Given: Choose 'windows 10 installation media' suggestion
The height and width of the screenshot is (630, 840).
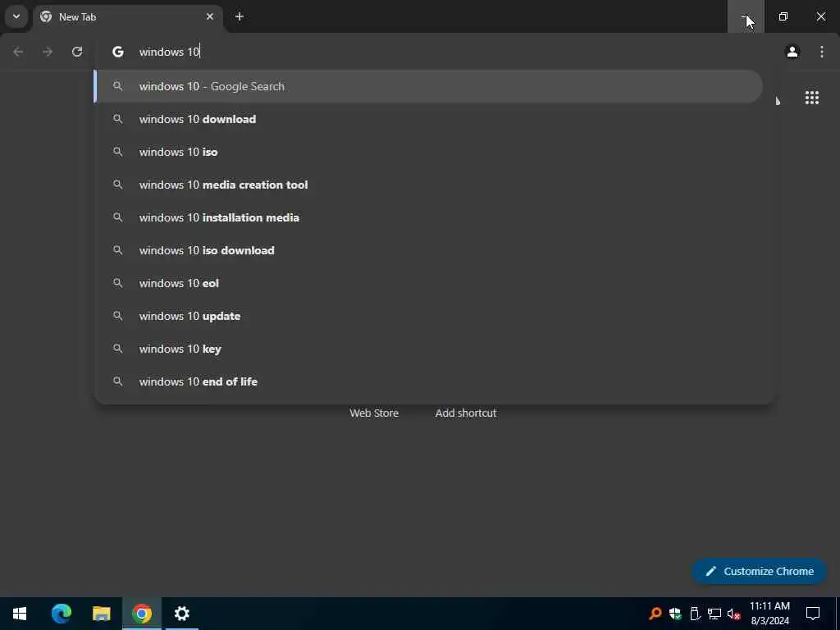Looking at the screenshot, I should pos(428,217).
